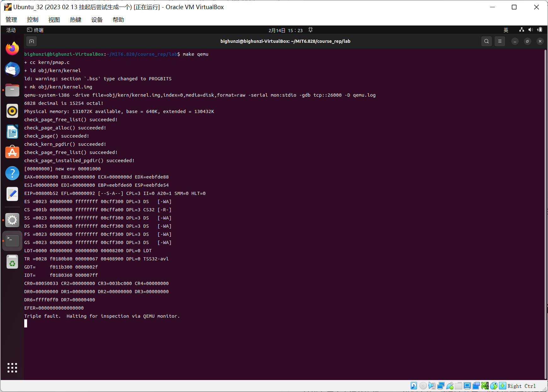Click the 'TR =0028' TSS32-avl line
Image resolution: width=548 pixels, height=392 pixels.
[x=96, y=259]
